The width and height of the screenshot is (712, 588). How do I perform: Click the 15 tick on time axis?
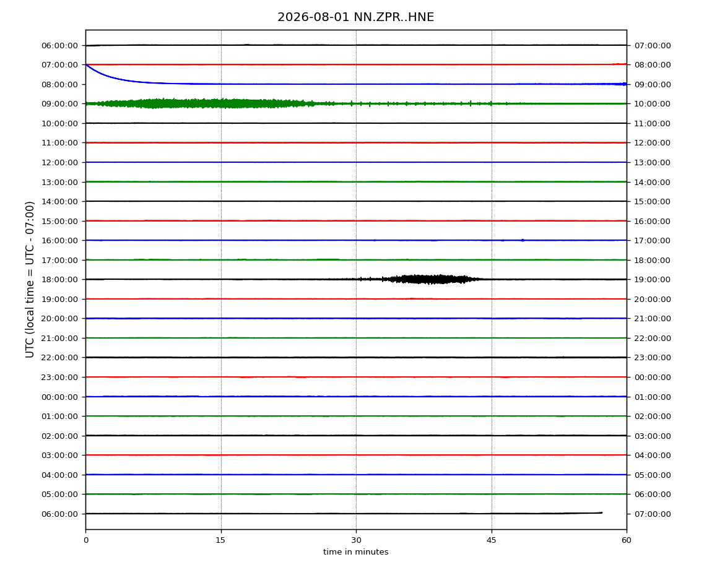coord(220,540)
